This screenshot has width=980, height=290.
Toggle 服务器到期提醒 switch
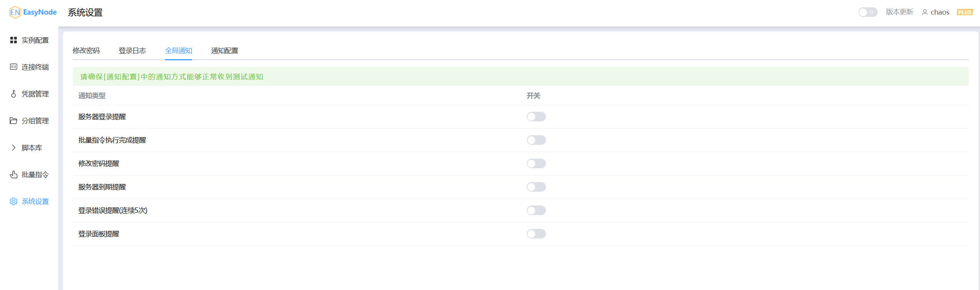536,187
